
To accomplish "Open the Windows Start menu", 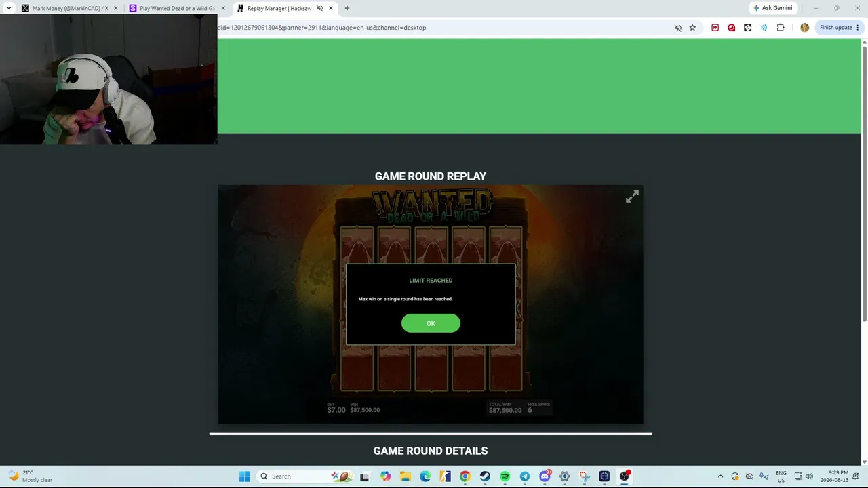I will click(244, 476).
